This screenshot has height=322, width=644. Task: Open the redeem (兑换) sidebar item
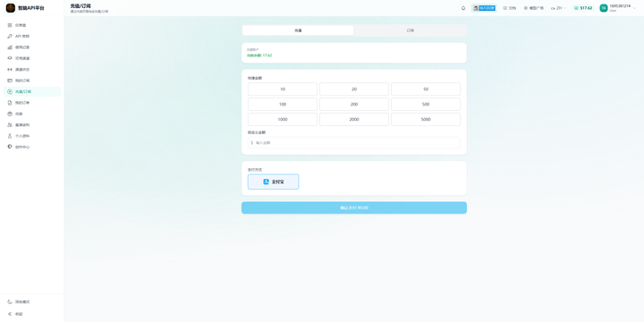[32, 114]
